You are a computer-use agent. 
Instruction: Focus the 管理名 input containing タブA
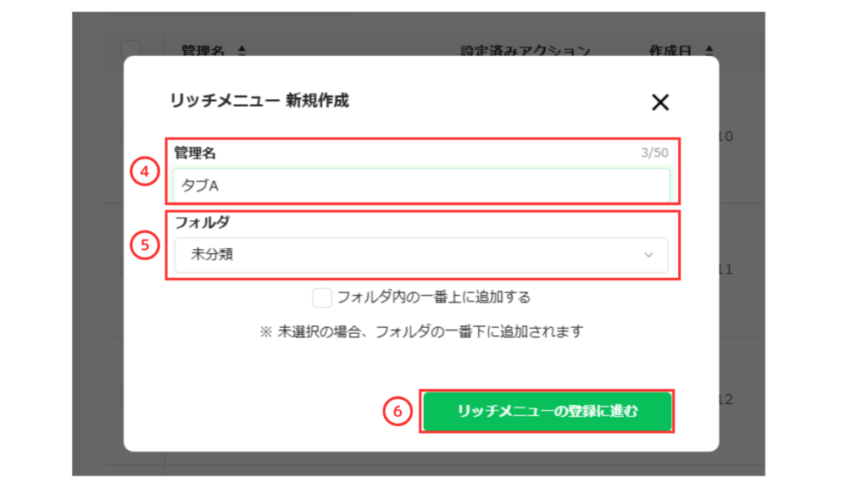pos(420,186)
